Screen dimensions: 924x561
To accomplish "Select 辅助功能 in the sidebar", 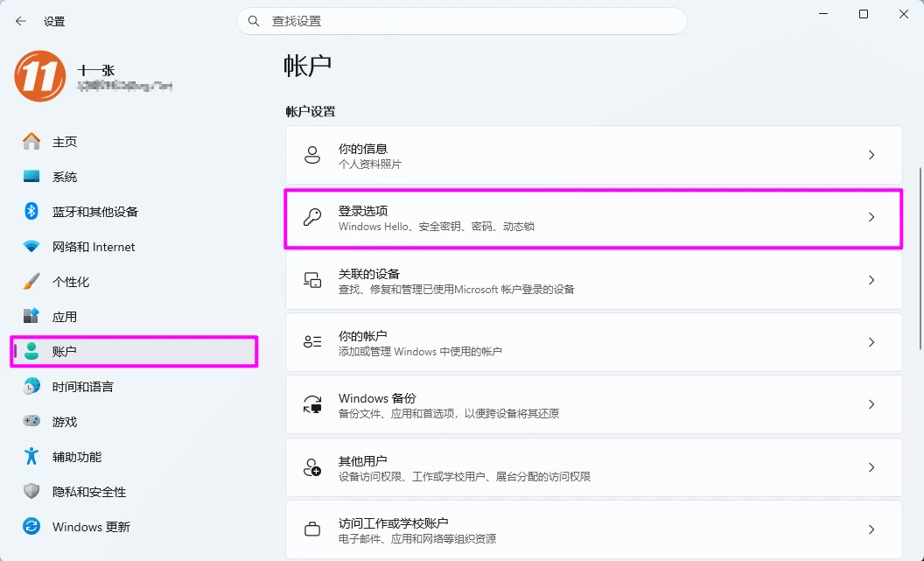I will tap(135, 457).
